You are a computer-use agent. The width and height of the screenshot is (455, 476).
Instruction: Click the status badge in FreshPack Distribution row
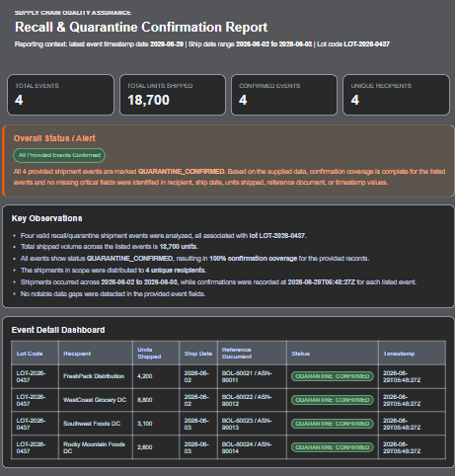click(x=333, y=376)
